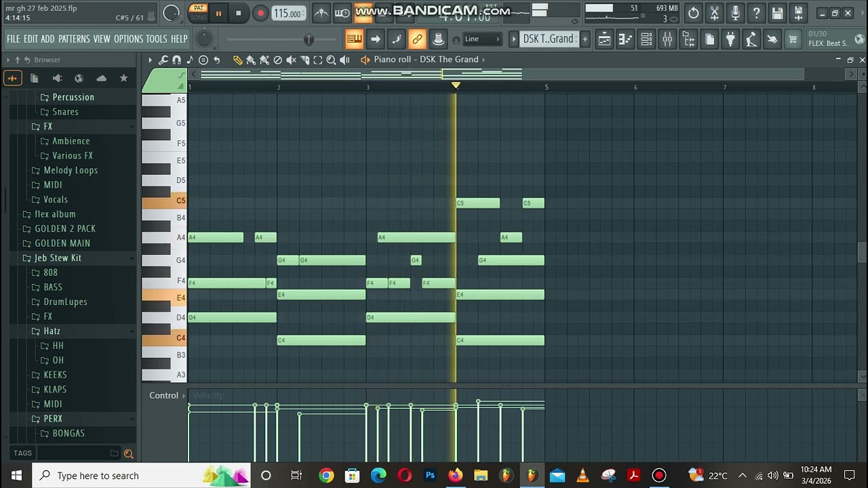Image resolution: width=868 pixels, height=488 pixels.
Task: Open the GOLDEN 2 PACK folder
Action: (x=65, y=229)
